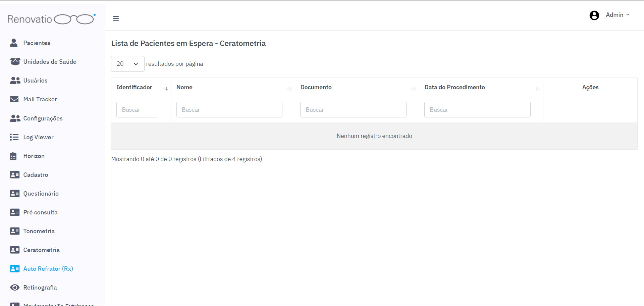Image resolution: width=644 pixels, height=306 pixels.
Task: Focus the Nome search field
Action: coord(229,110)
